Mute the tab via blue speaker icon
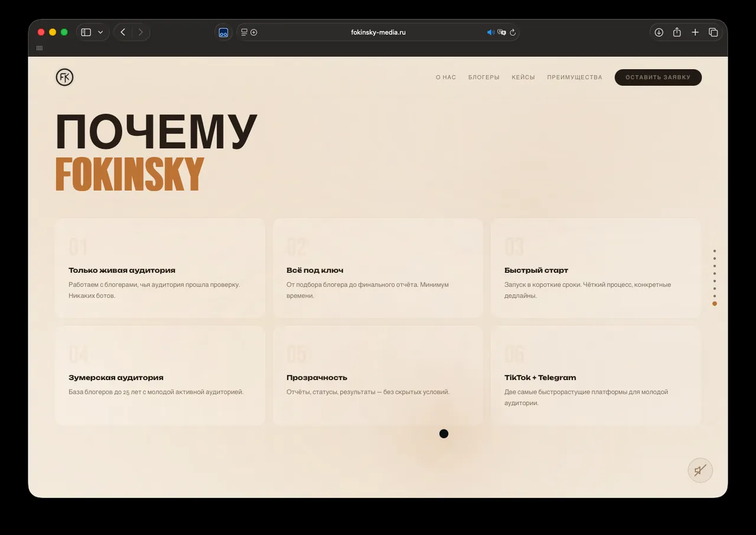 coord(491,33)
